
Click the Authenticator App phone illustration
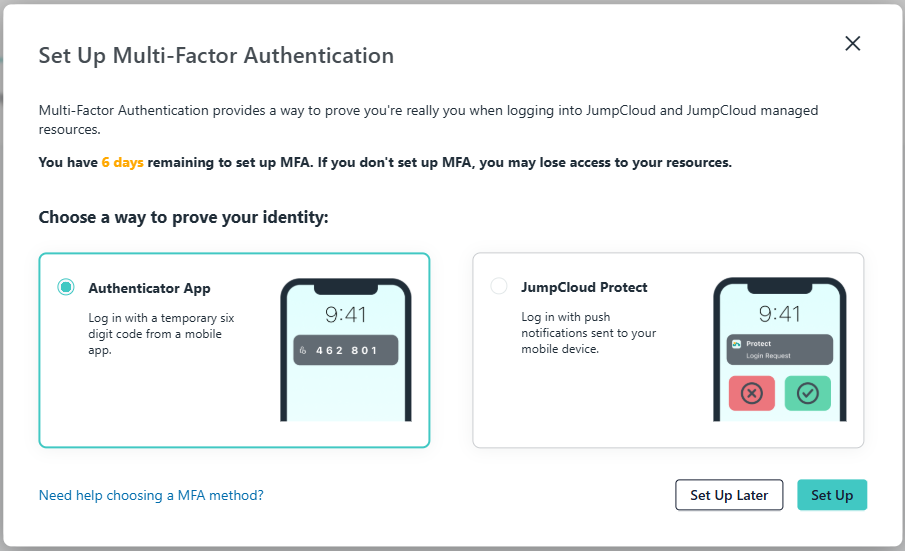point(345,349)
